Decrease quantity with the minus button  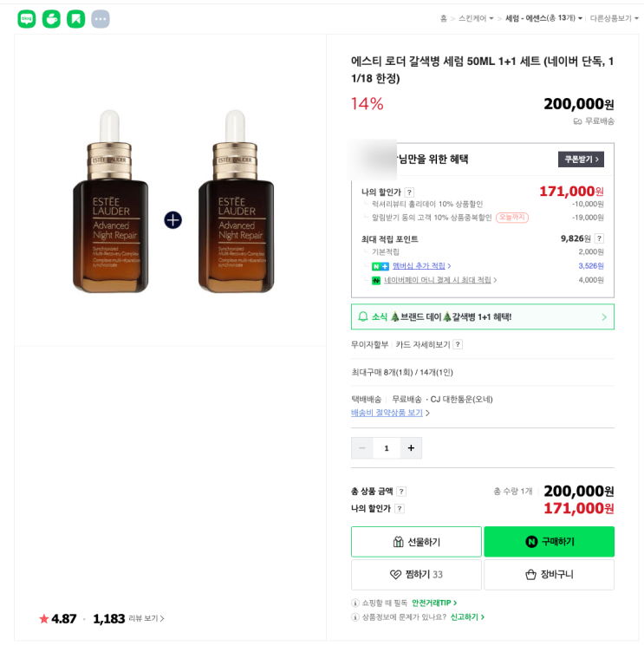[362, 448]
